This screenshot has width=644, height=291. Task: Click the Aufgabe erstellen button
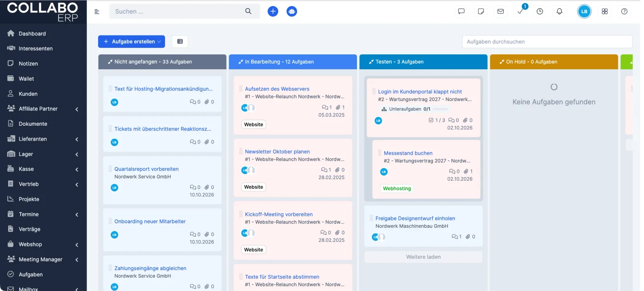(x=131, y=42)
